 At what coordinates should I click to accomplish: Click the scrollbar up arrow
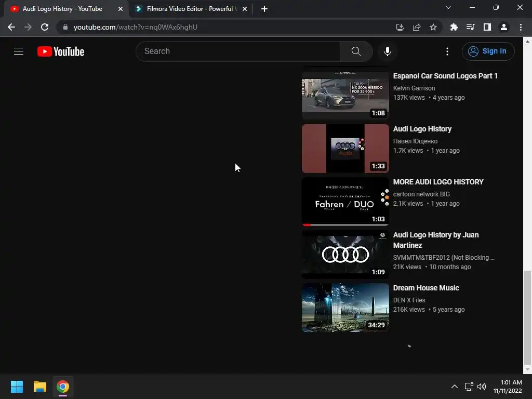[527, 41]
